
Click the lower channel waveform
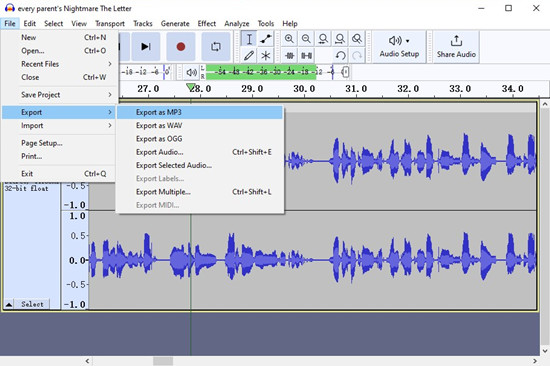click(x=312, y=260)
